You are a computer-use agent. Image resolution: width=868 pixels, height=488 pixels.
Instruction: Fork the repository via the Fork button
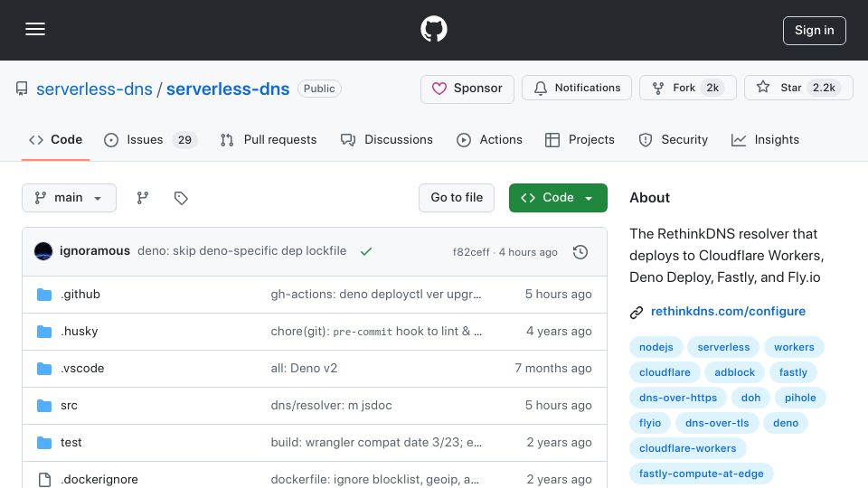point(687,88)
